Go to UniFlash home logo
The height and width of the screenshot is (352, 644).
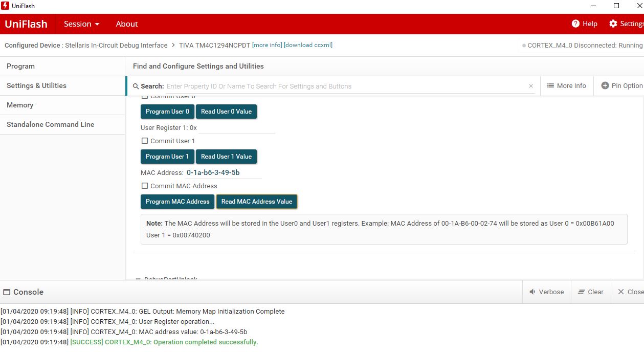pyautogui.click(x=26, y=24)
